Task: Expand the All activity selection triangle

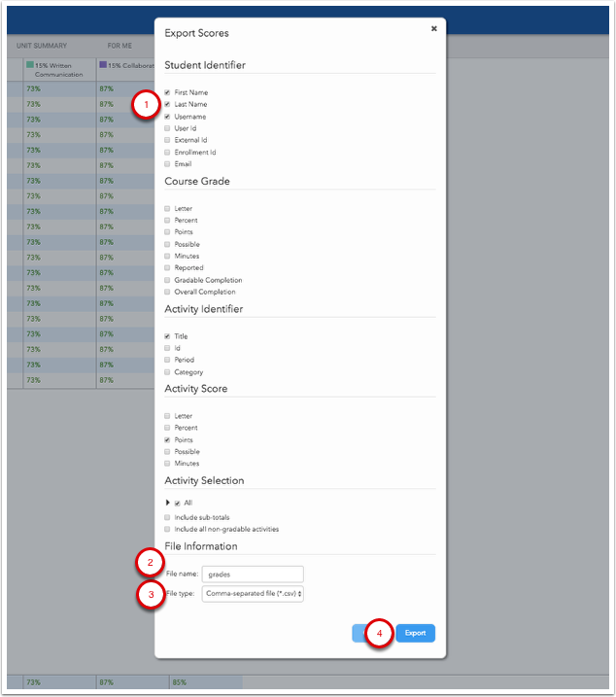Action: (167, 503)
